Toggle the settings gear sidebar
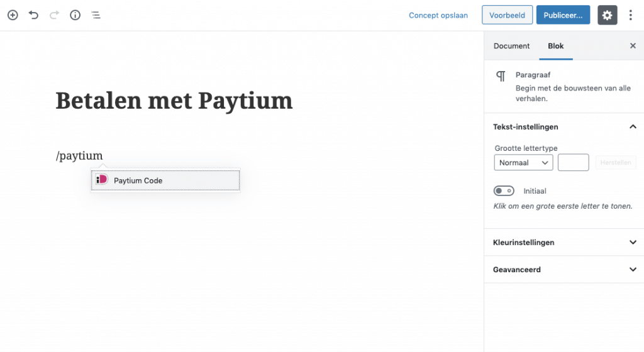The height and width of the screenshot is (352, 644). click(x=607, y=15)
